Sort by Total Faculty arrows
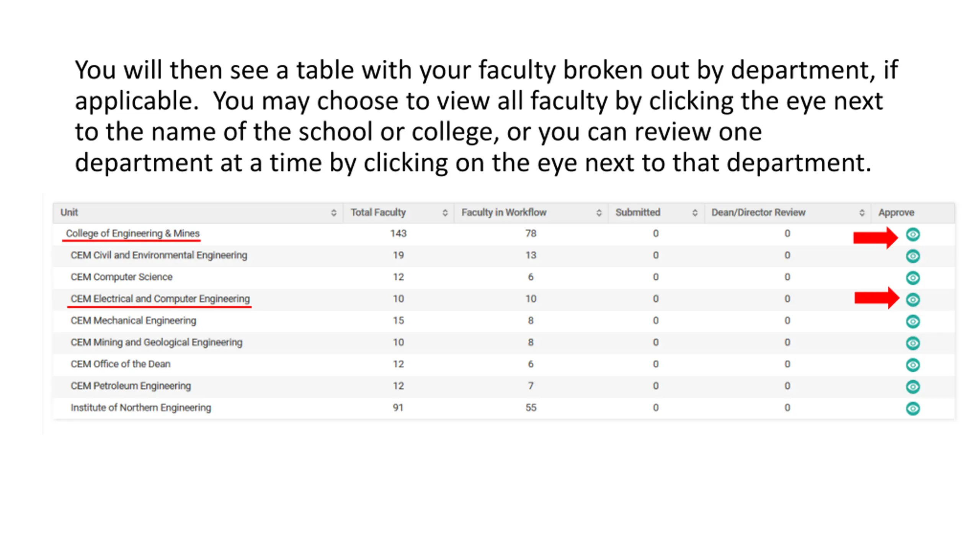980x551 pixels. pyautogui.click(x=445, y=213)
